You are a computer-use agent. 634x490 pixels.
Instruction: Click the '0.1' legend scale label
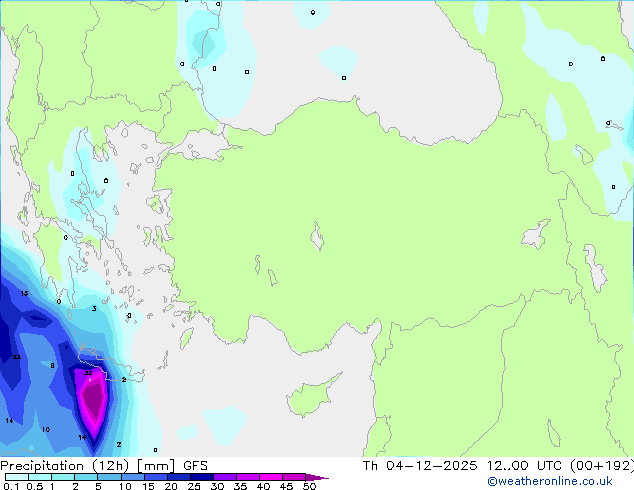coord(11,486)
